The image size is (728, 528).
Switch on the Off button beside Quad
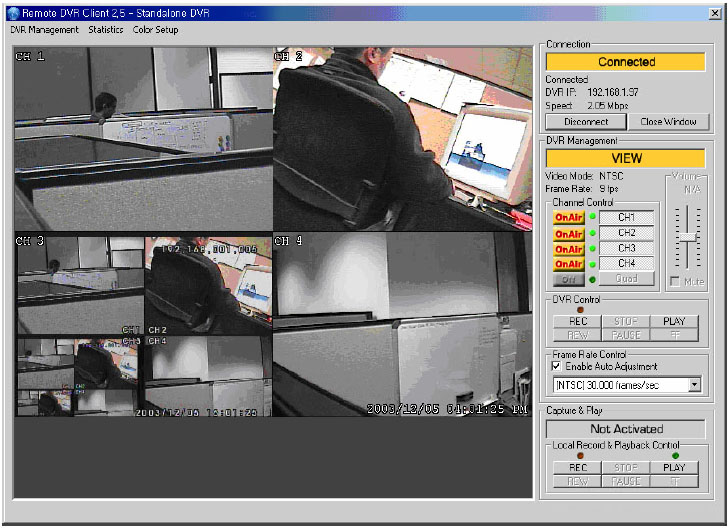point(569,279)
